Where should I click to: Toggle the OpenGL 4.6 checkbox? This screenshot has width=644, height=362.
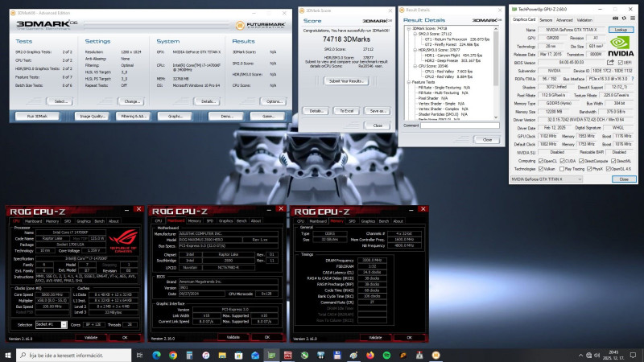click(x=609, y=169)
